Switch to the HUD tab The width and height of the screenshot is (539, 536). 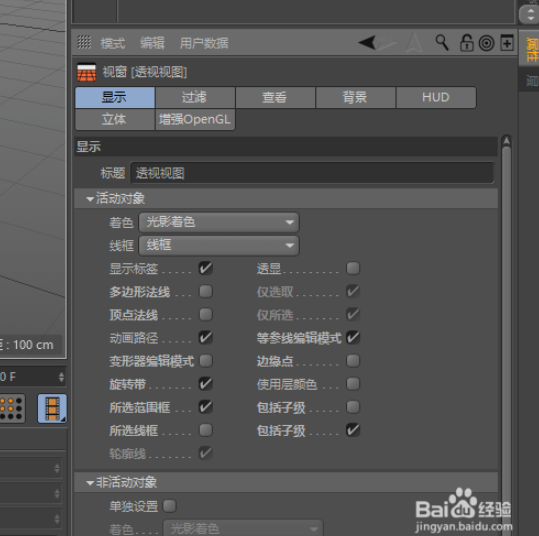tap(436, 97)
